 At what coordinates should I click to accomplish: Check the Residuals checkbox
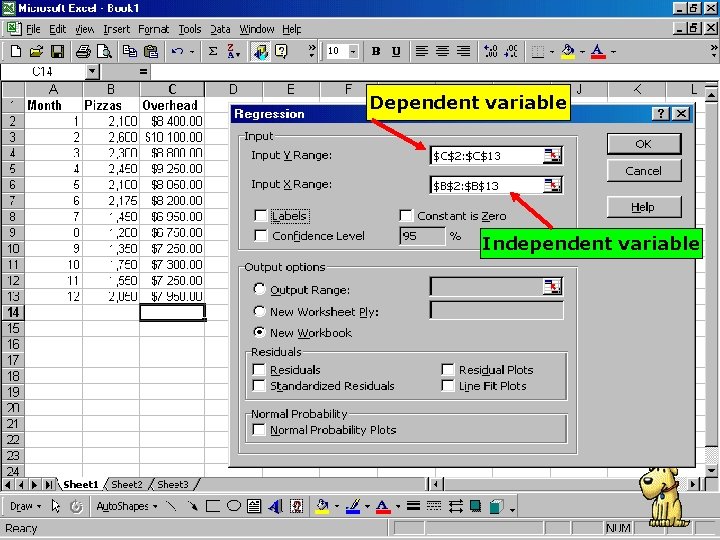259,370
